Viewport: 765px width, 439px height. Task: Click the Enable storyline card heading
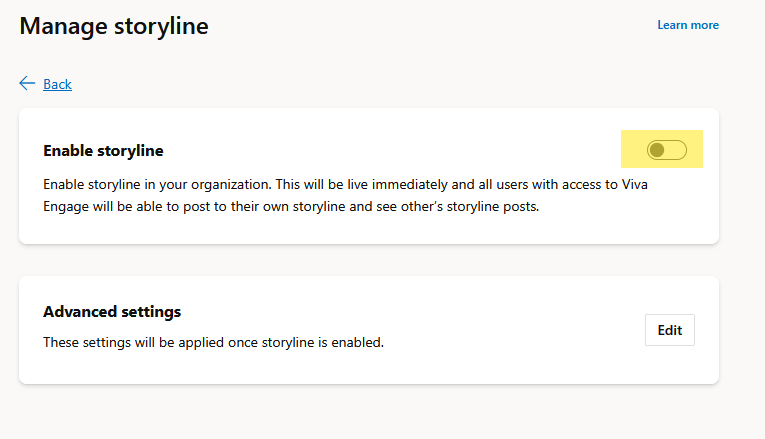103,151
